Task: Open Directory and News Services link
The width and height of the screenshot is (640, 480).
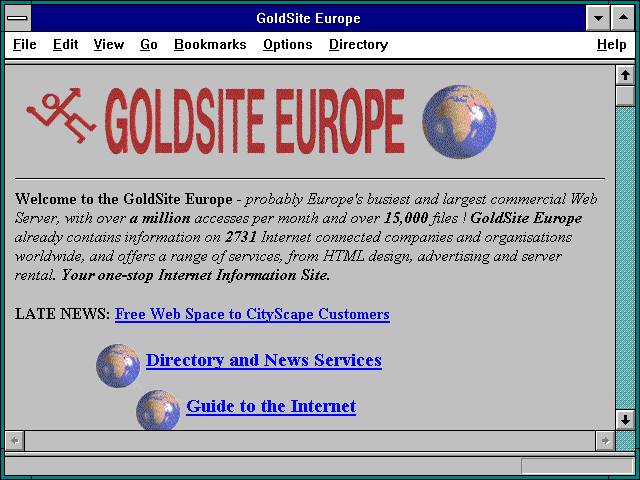Action: [x=264, y=360]
